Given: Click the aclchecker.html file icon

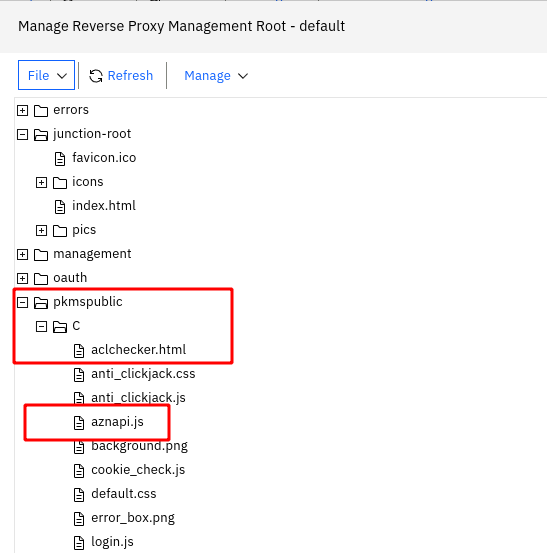Looking at the screenshot, I should coord(79,351).
